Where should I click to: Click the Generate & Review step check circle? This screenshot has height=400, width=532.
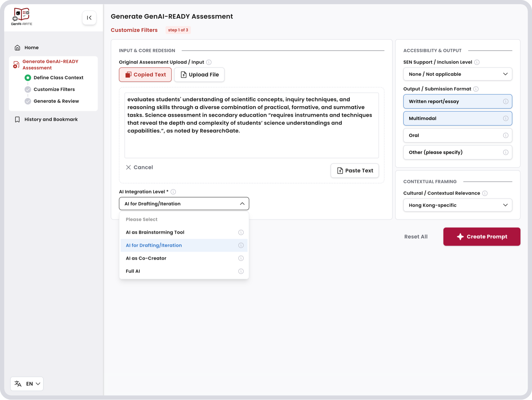click(x=28, y=101)
